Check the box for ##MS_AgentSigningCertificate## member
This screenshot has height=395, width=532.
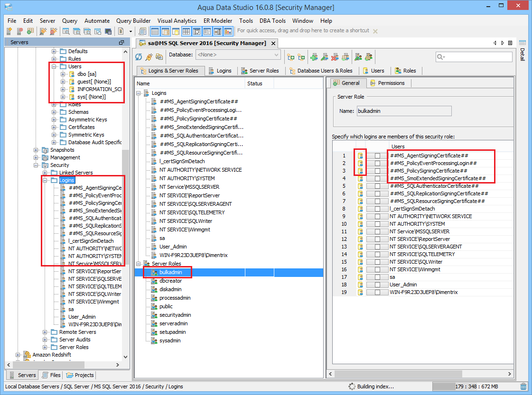tap(377, 156)
